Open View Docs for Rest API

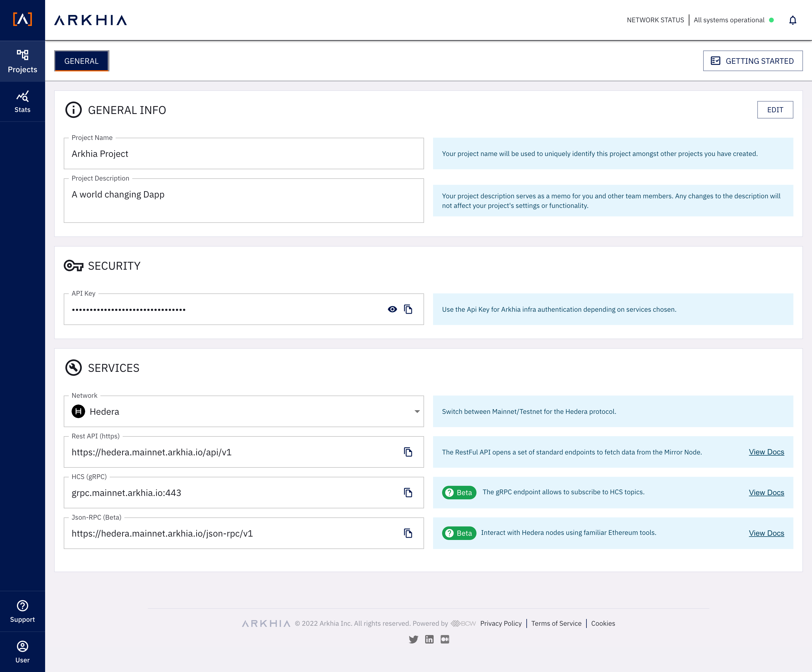pyautogui.click(x=766, y=452)
